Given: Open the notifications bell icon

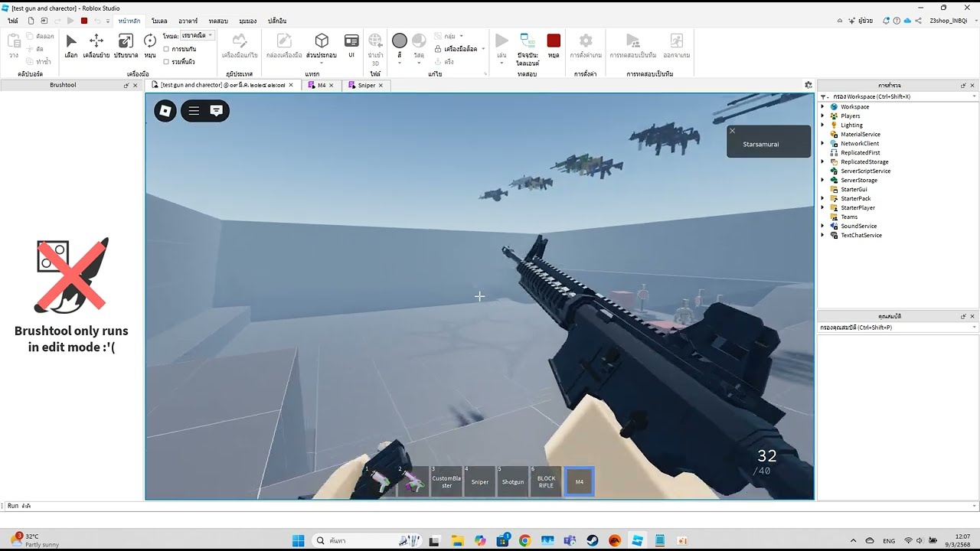Looking at the screenshot, I should point(886,21).
